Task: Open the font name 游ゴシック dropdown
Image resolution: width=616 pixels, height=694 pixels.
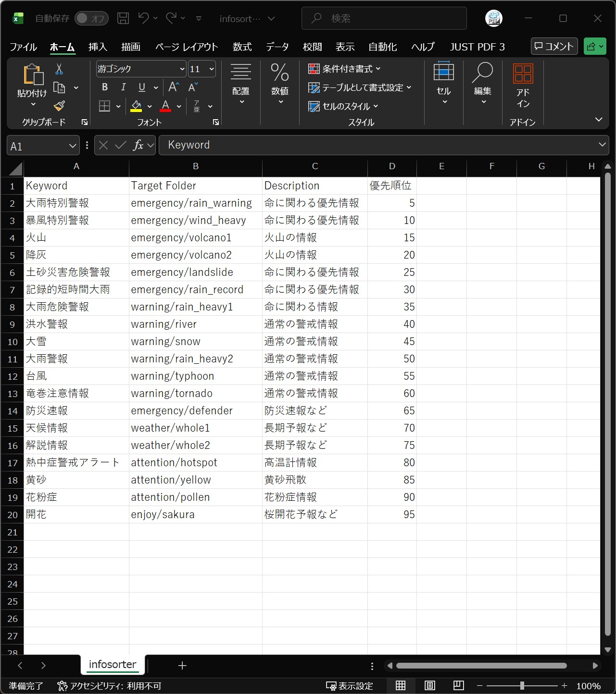Action: click(182, 69)
